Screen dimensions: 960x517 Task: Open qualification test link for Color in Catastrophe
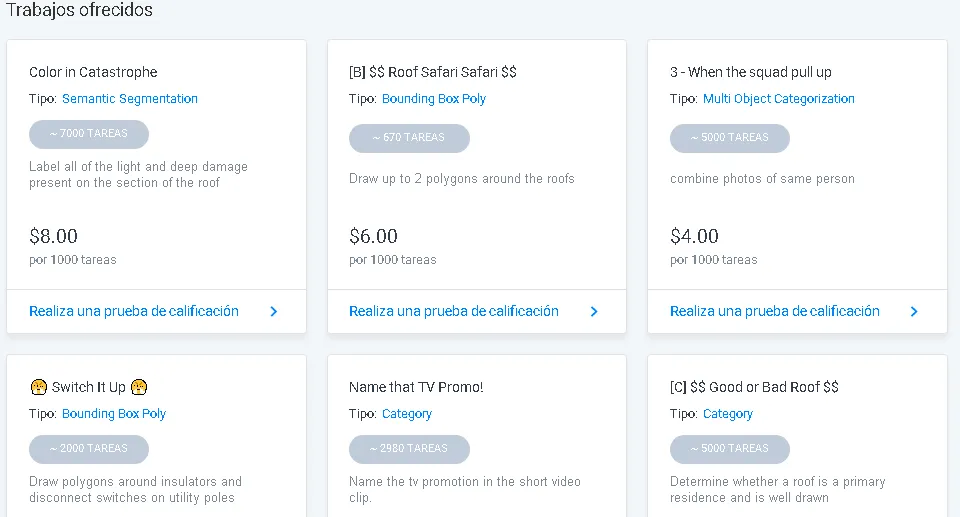(x=133, y=311)
